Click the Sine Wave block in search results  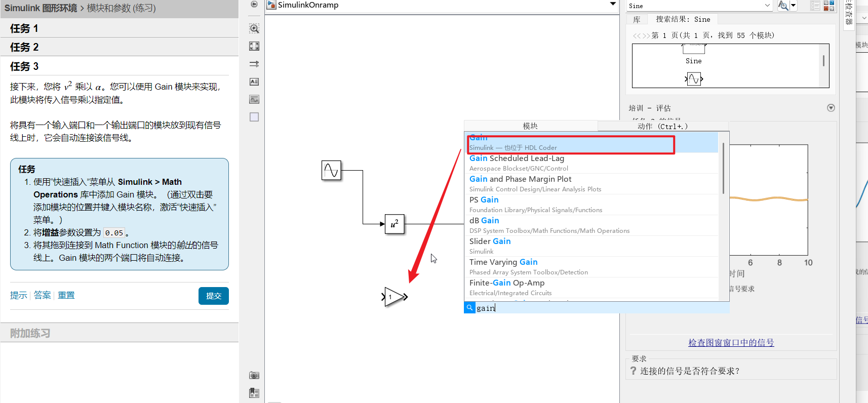tap(694, 79)
